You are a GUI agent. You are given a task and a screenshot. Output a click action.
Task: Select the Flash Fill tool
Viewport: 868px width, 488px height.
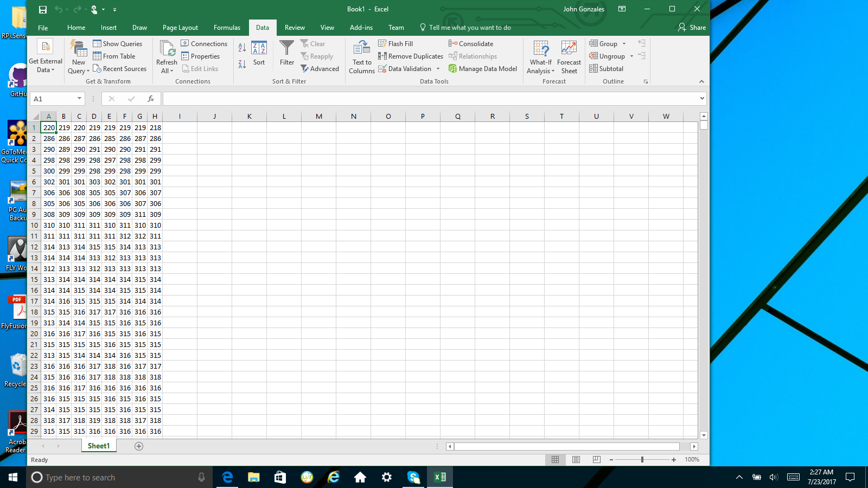[396, 43]
